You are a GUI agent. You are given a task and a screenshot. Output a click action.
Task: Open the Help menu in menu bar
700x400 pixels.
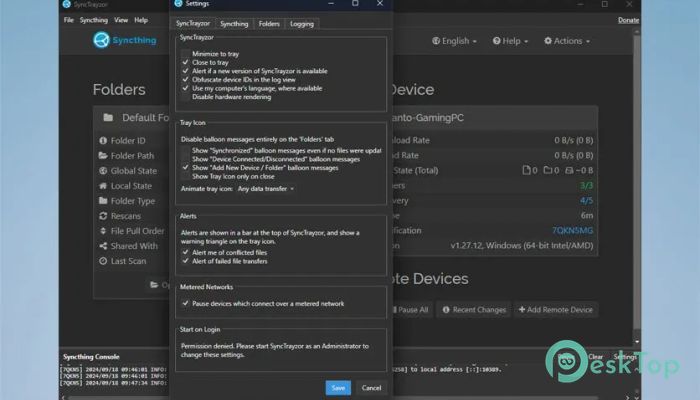[x=141, y=20]
